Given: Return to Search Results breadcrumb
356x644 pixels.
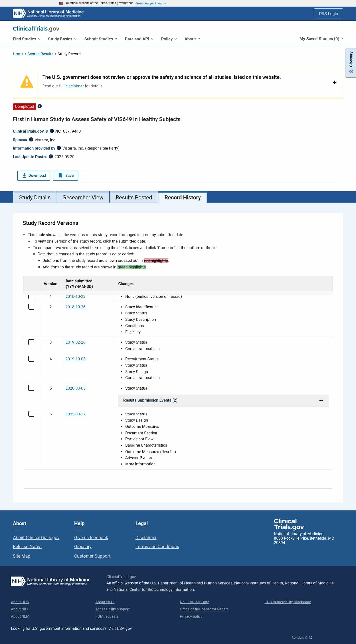Looking at the screenshot, I should click(40, 54).
